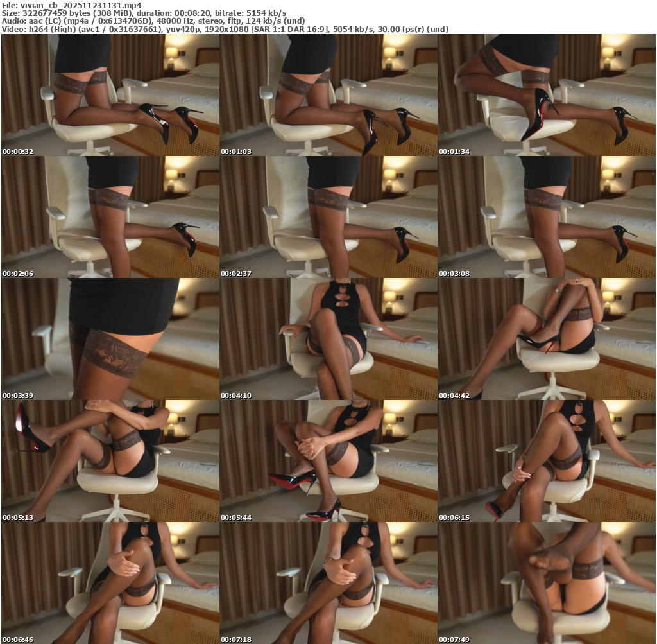View the thumbnail marked 00:05:44
Screen dimensions: 657x644
pos(328,461)
